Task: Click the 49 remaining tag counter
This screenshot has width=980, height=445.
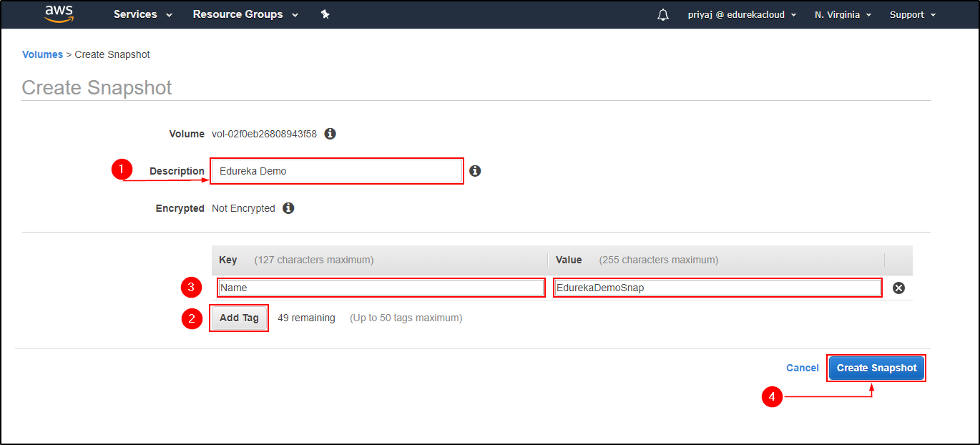Action: point(306,318)
